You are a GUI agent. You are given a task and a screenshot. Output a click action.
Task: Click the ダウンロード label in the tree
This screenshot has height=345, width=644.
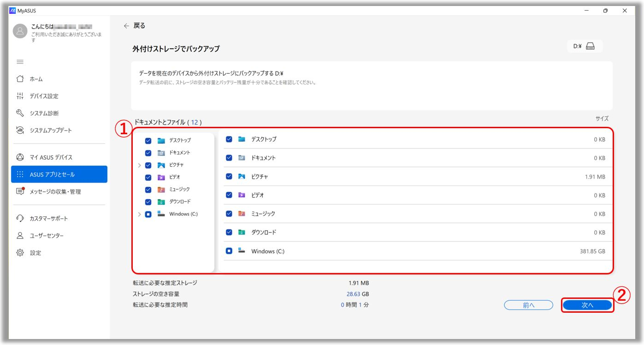click(x=180, y=202)
